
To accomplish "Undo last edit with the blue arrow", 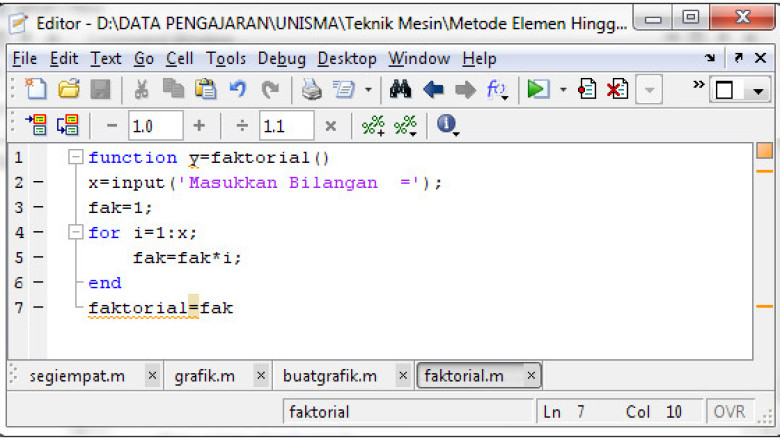I will (238, 90).
